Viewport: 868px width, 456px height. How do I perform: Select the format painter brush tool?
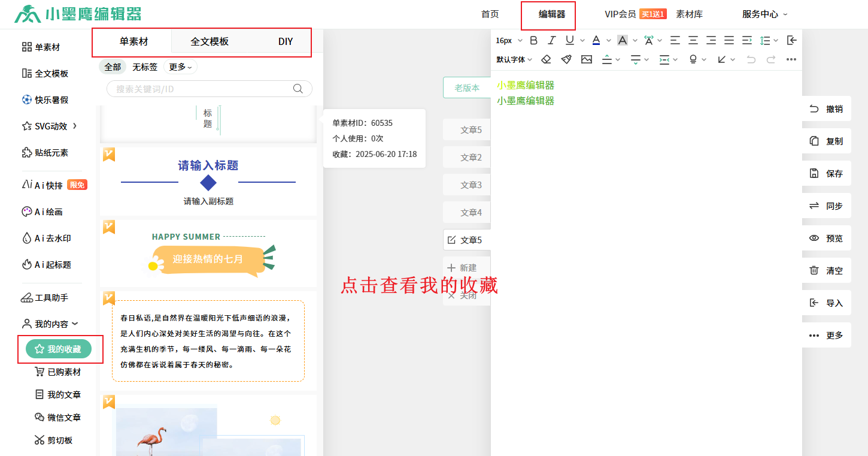pos(566,59)
